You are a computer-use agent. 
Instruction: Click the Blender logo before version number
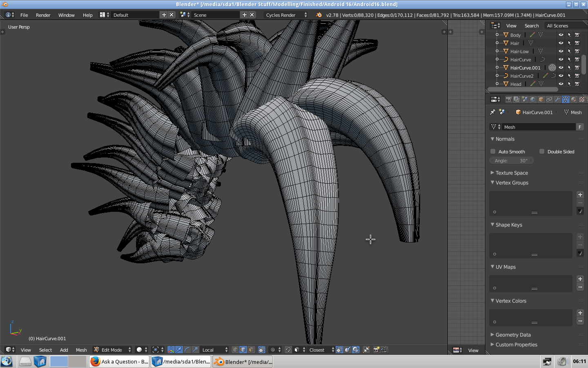click(x=318, y=15)
